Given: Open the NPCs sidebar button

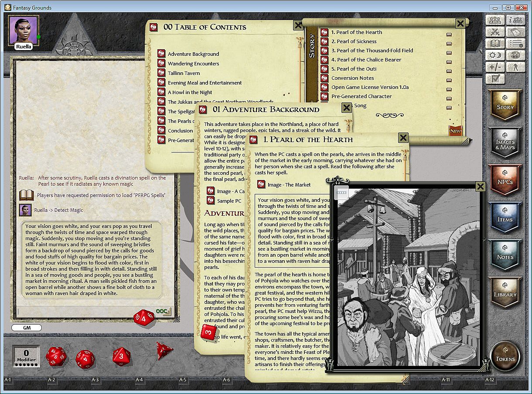Looking at the screenshot, I should 505,181.
